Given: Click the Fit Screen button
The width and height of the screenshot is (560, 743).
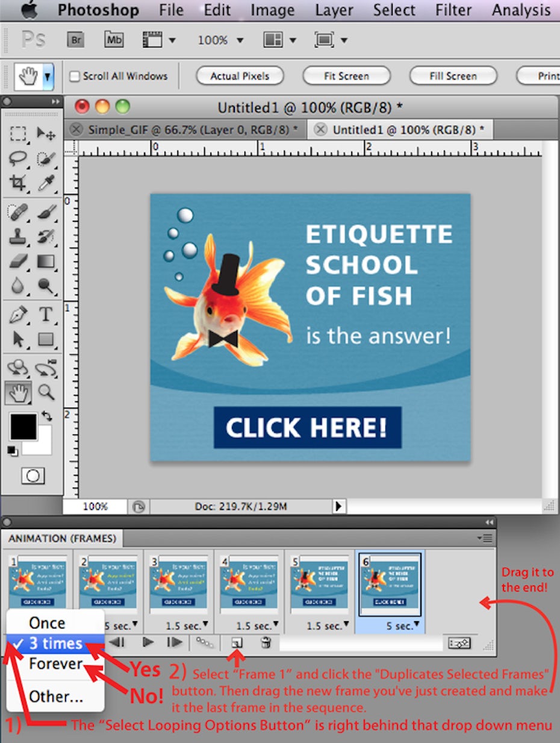Looking at the screenshot, I should [346, 76].
